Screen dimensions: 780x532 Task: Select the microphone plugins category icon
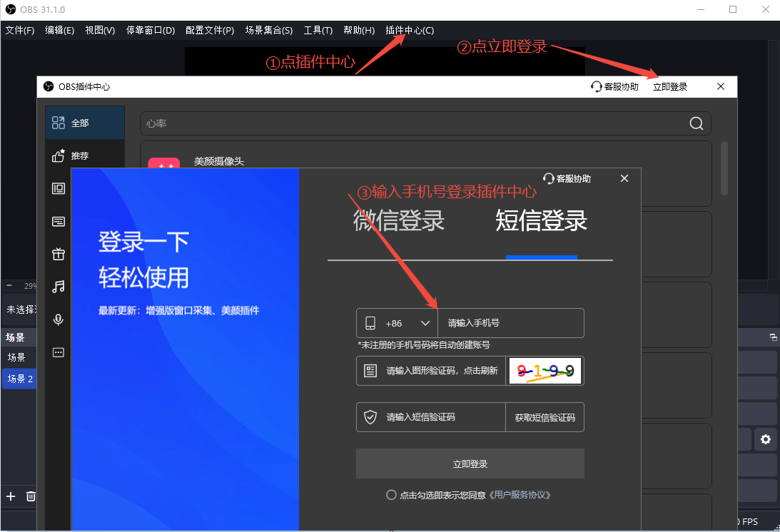tap(58, 319)
